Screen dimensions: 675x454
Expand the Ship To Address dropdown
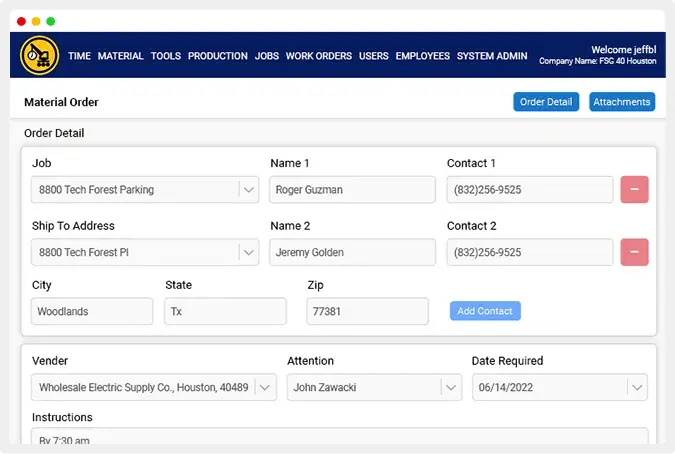point(248,253)
